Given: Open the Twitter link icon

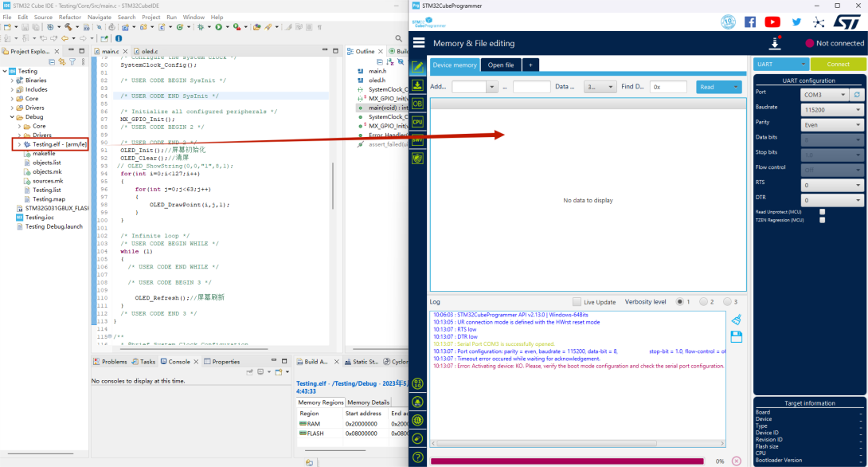Looking at the screenshot, I should (x=796, y=22).
